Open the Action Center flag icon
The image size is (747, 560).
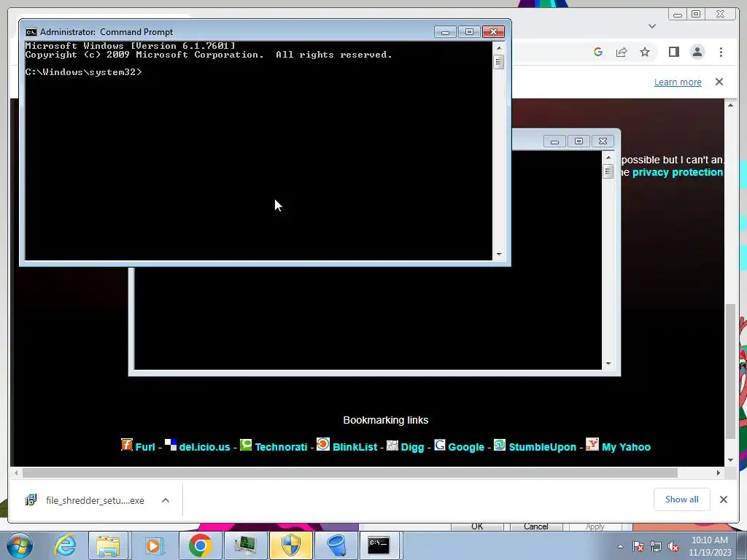coord(638,546)
